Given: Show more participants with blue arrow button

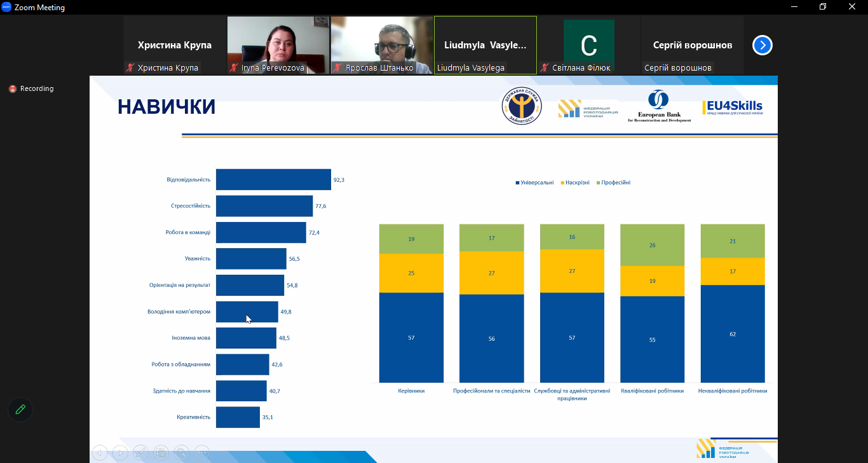Looking at the screenshot, I should pos(762,45).
